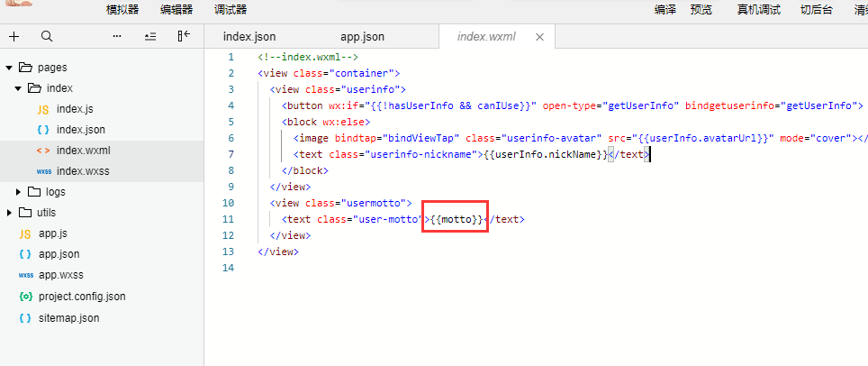
Task: Expand the utils folder
Action: click(x=9, y=213)
